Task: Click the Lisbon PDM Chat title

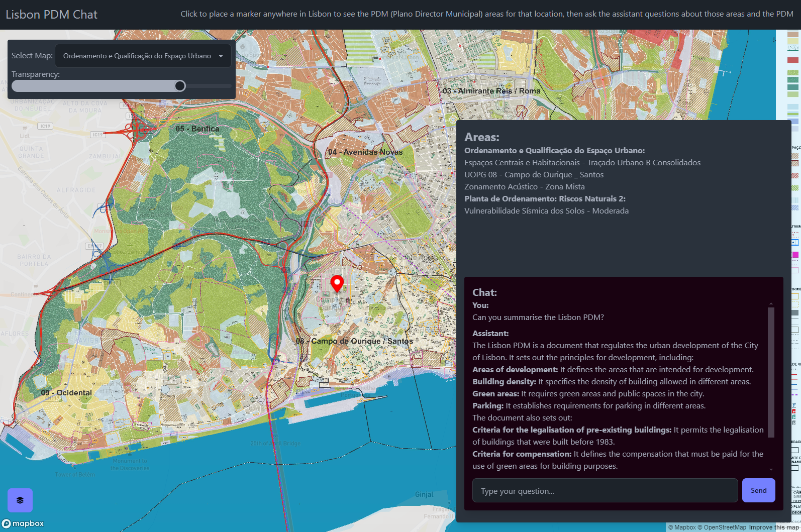Action: coord(52,15)
